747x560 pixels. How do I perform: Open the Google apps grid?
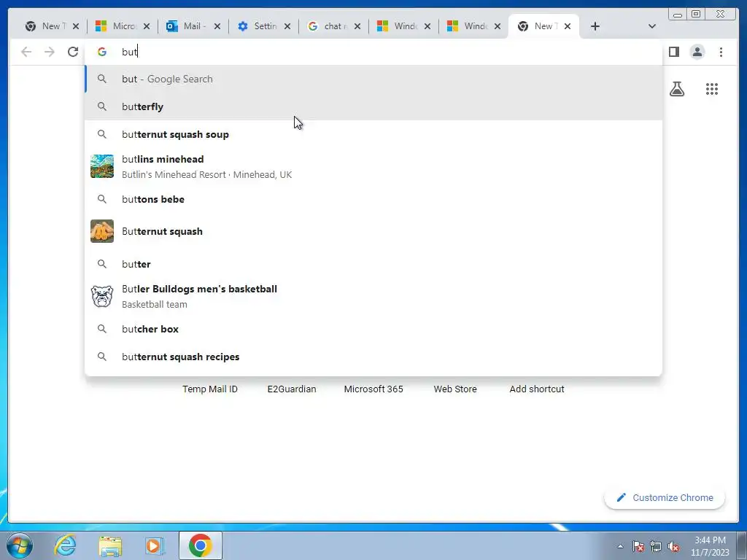pos(712,89)
